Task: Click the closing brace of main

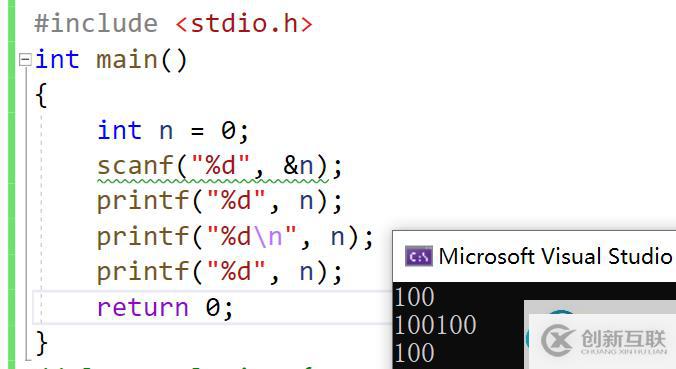Action: 41,343
